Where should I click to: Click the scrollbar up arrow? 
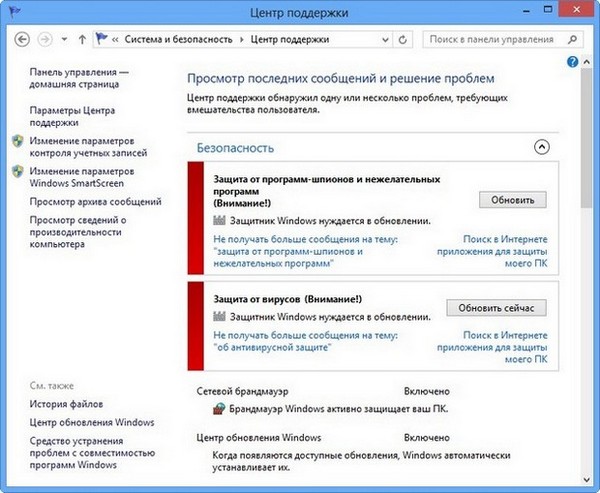(586, 62)
